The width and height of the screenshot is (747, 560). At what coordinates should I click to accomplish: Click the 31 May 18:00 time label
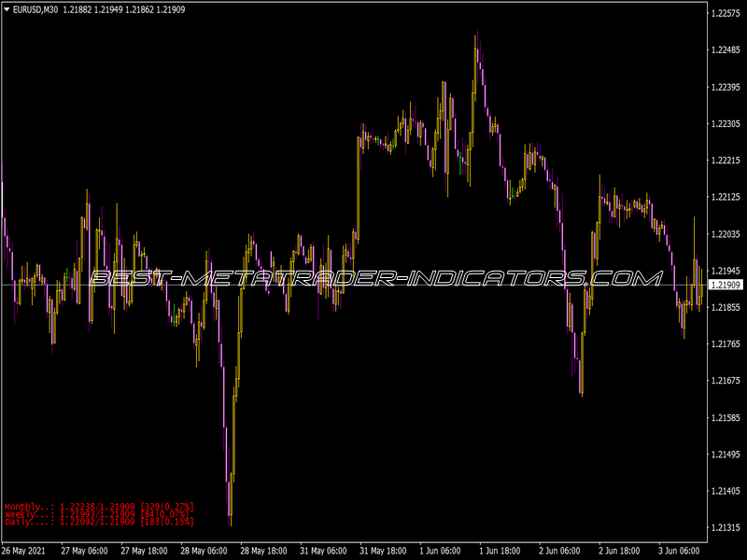click(x=383, y=551)
